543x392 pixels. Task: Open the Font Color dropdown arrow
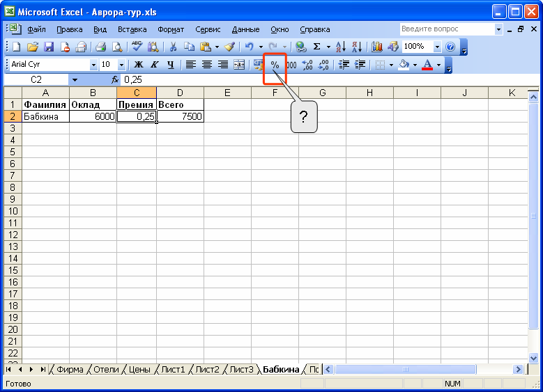[438, 65]
